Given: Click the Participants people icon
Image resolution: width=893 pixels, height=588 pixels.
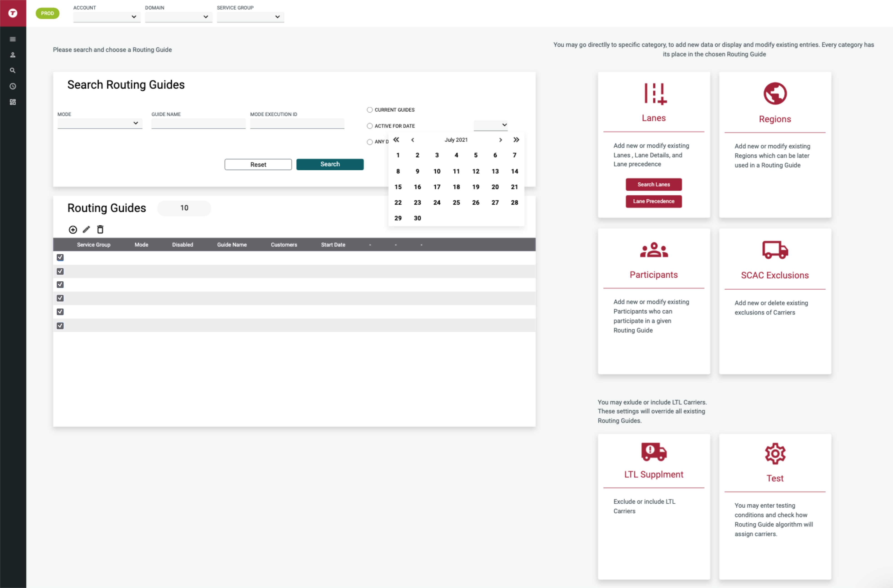Looking at the screenshot, I should [x=654, y=250].
